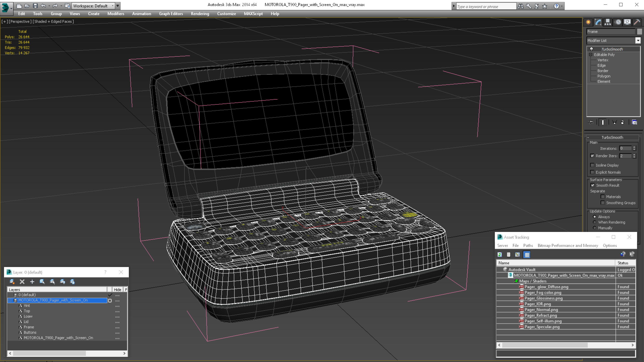
Task: Redo the action with the Redo arrow
Action: 55,6
